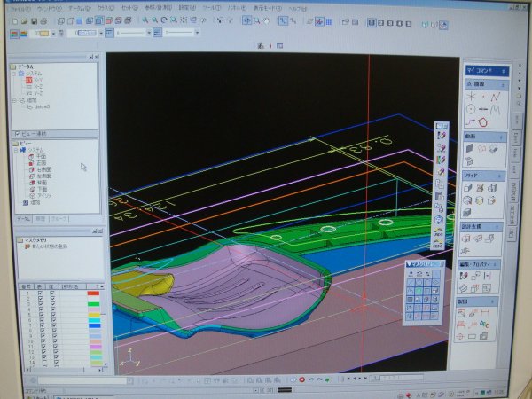Click the Print icon in toolbar
This screenshot has width=532, height=399.
tap(43, 21)
